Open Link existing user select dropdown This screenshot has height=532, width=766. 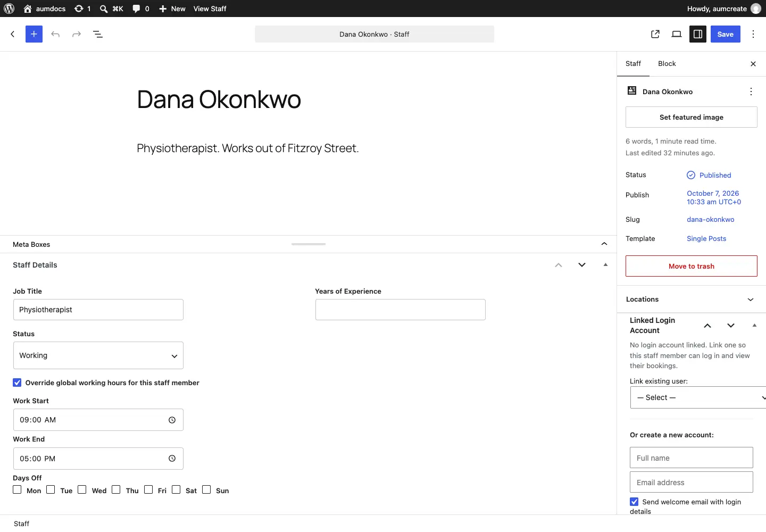click(x=698, y=397)
